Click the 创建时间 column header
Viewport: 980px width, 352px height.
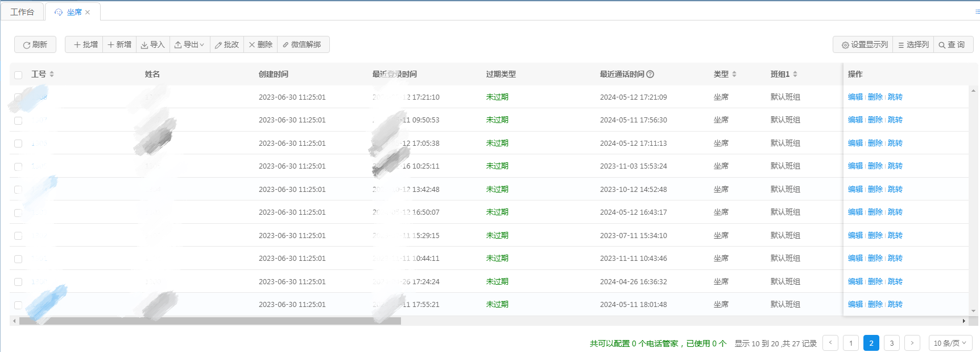click(x=274, y=74)
